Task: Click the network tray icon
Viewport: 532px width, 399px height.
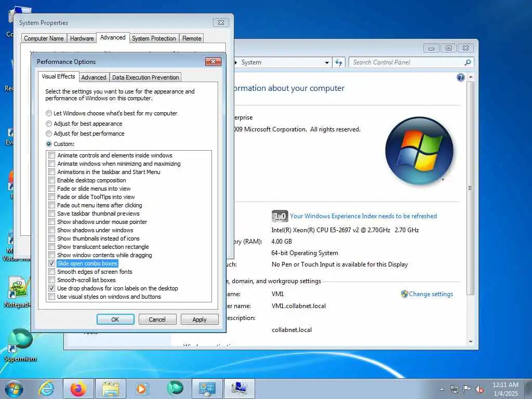Action: [x=454, y=389]
